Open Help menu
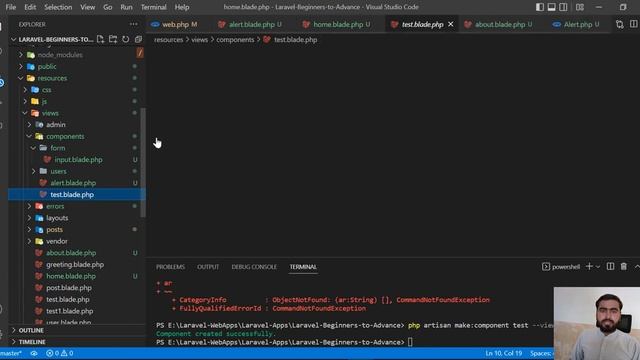 (x=182, y=7)
